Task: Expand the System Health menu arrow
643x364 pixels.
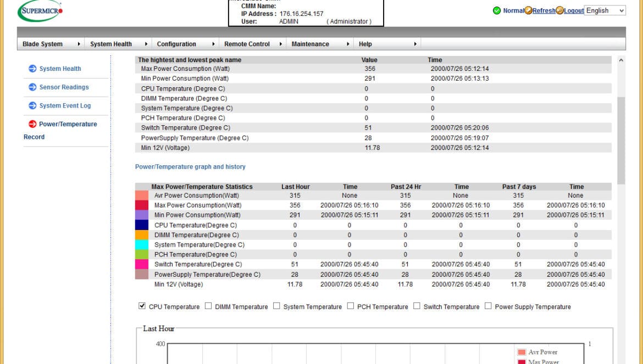Action: pyautogui.click(x=146, y=44)
